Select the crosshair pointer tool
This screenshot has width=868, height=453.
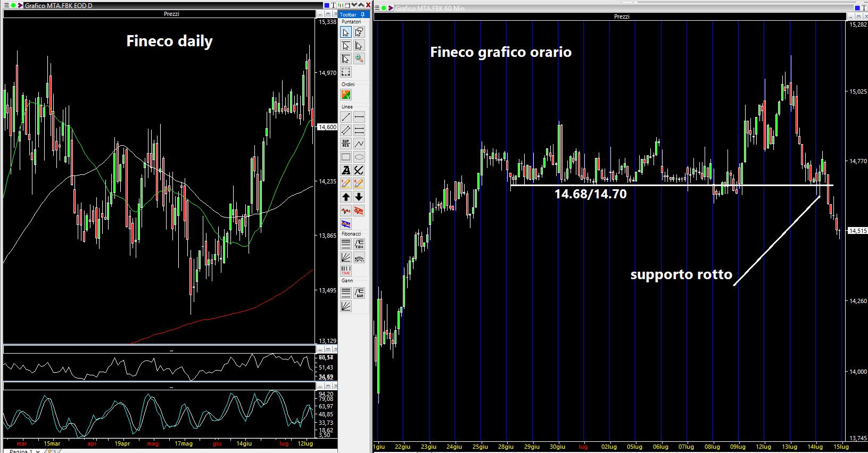[346, 58]
